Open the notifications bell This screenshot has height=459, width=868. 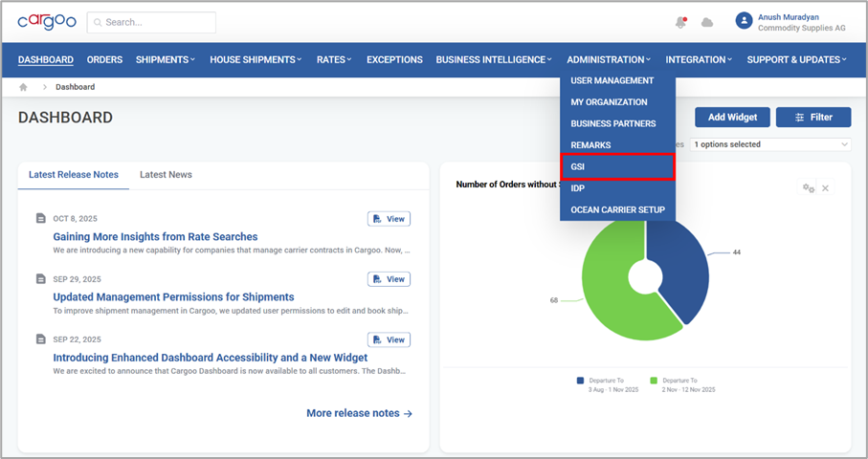click(680, 22)
